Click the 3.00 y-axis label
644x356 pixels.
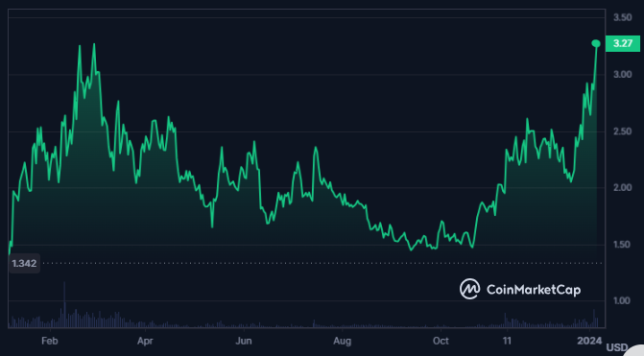pos(622,75)
